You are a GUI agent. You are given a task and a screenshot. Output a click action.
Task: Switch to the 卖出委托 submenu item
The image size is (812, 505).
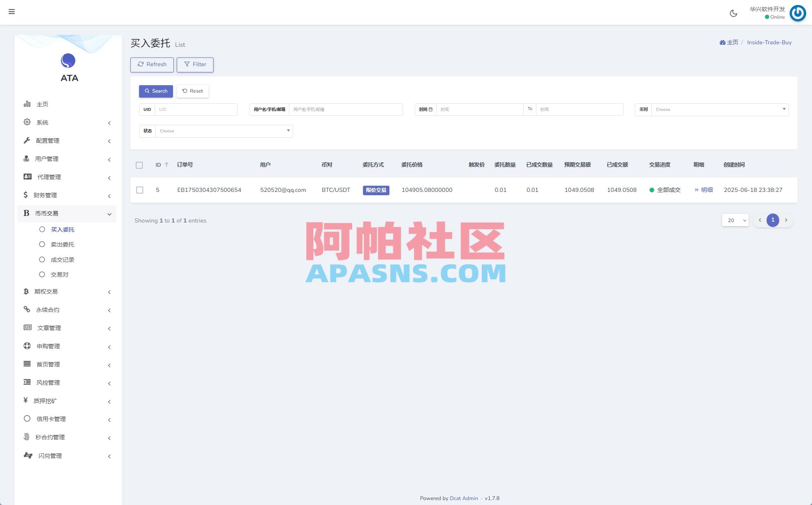point(62,244)
